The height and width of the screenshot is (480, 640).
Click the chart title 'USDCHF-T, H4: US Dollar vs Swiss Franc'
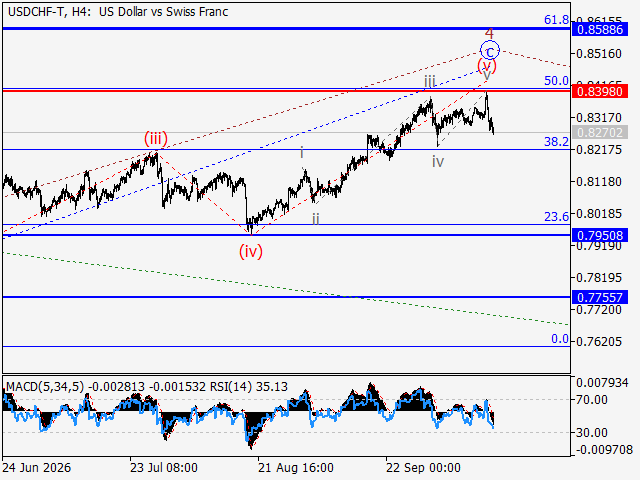click(118, 12)
